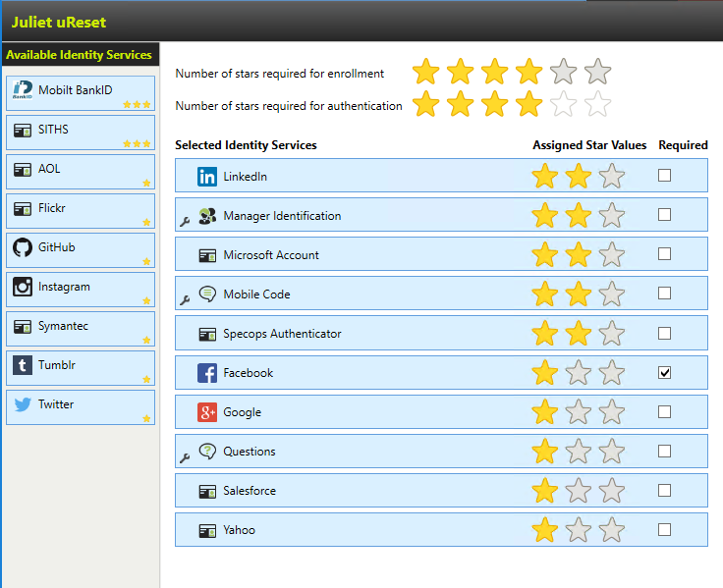Image resolution: width=723 pixels, height=588 pixels.
Task: Click the LinkedIn logo icon
Action: coord(207,177)
